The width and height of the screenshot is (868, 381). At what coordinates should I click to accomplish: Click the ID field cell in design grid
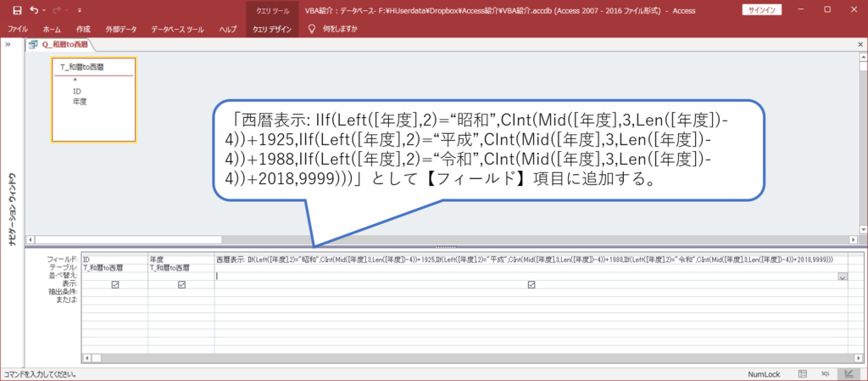pos(114,259)
